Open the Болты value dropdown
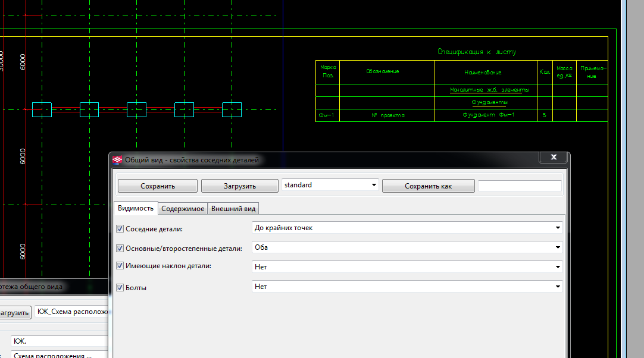The width and height of the screenshot is (644, 358). pos(407,287)
